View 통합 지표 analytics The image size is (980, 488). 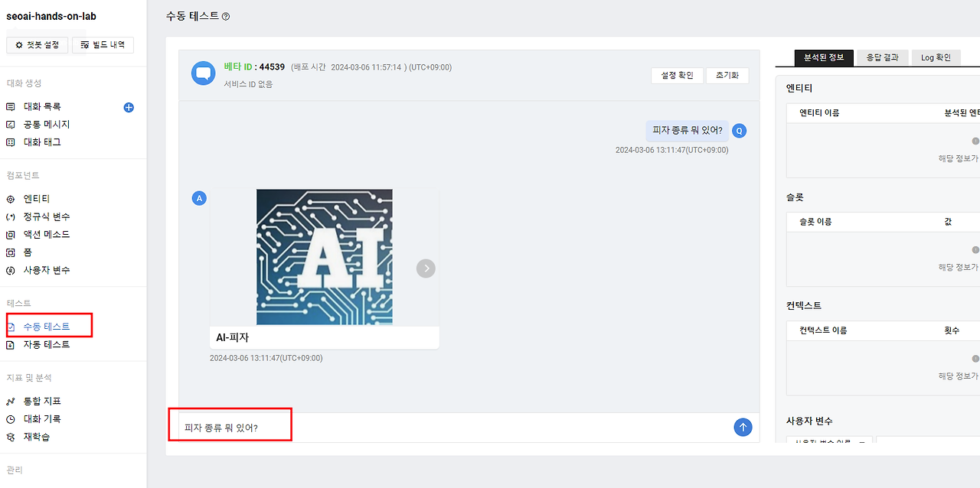click(x=42, y=402)
